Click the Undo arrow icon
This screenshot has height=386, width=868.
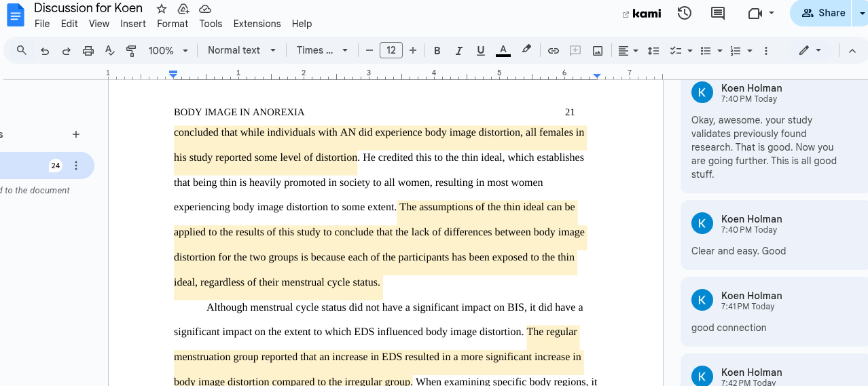(45, 51)
